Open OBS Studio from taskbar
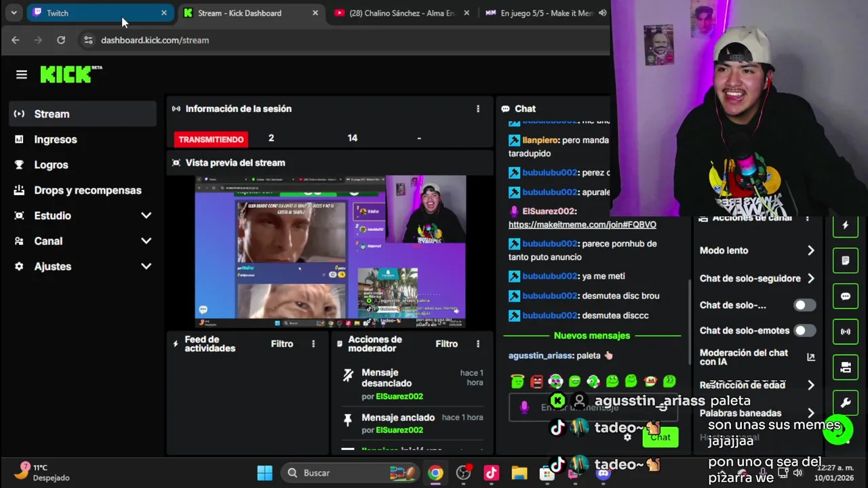 pos(464,473)
